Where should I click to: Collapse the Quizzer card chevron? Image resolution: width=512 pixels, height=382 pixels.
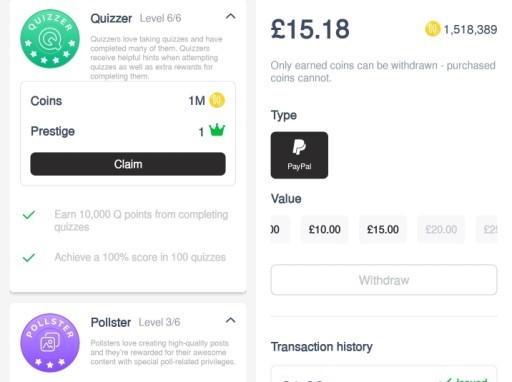pos(231,16)
